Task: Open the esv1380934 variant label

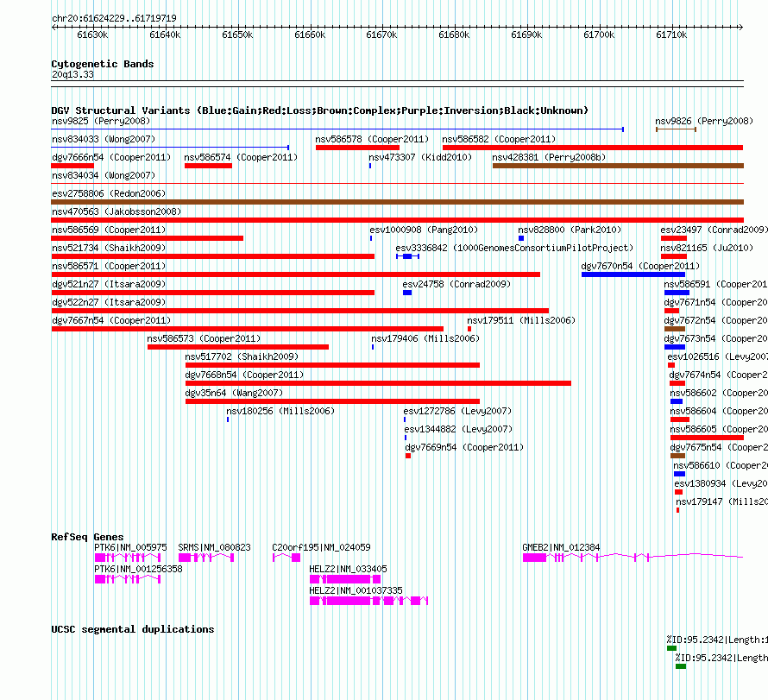Action: tap(721, 483)
